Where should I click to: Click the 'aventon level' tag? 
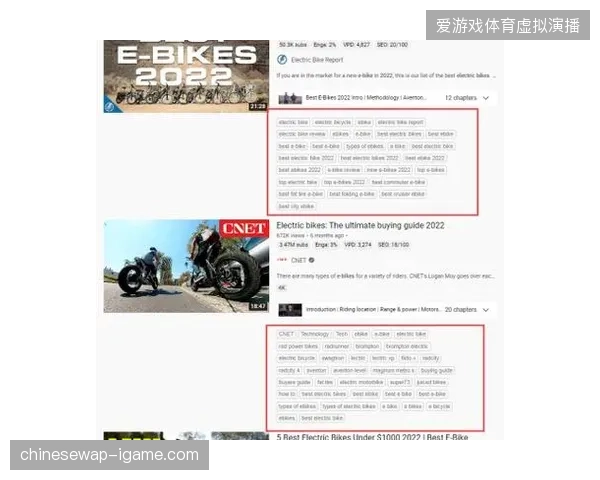(349, 371)
